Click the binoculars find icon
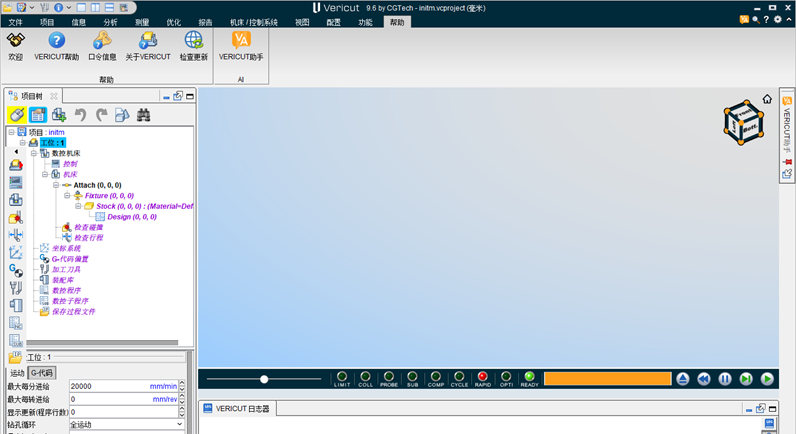Screen dimensions: 796x434 pos(144,115)
